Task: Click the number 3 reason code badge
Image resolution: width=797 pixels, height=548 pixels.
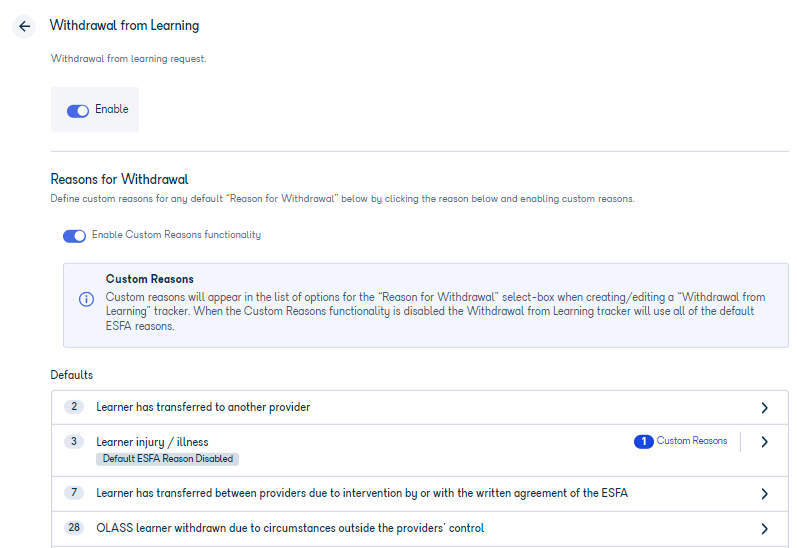Action: pos(74,441)
